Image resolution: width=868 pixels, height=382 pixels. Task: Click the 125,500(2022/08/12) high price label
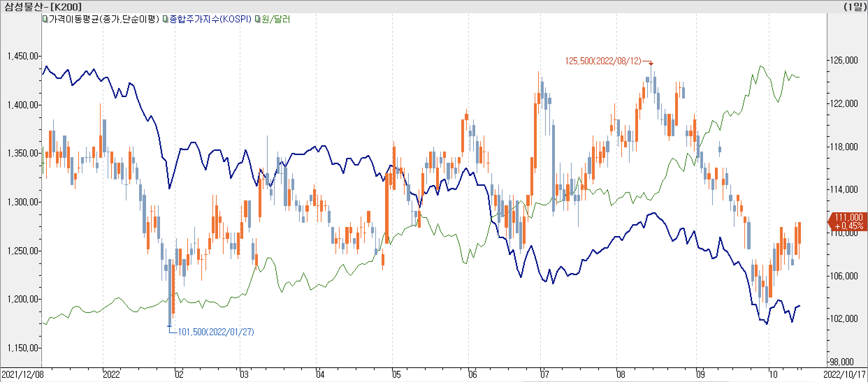pos(603,61)
